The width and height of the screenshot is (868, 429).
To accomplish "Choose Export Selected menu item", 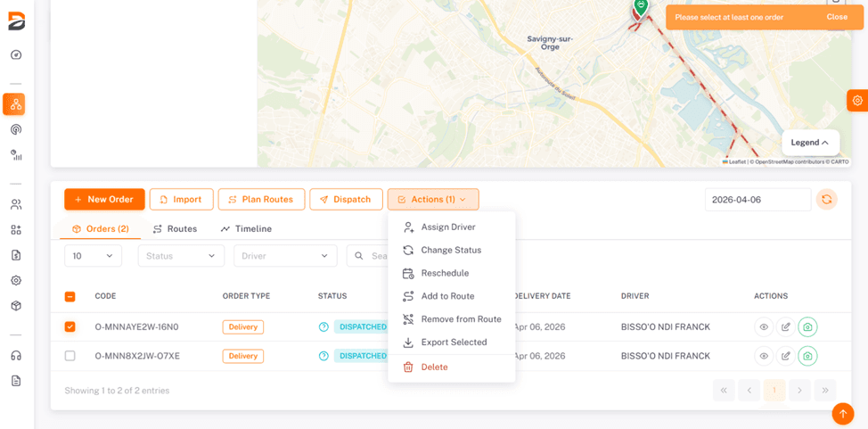I will 451,342.
